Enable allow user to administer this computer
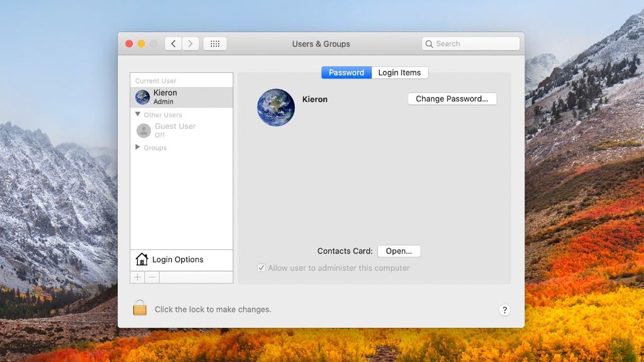 pyautogui.click(x=261, y=268)
